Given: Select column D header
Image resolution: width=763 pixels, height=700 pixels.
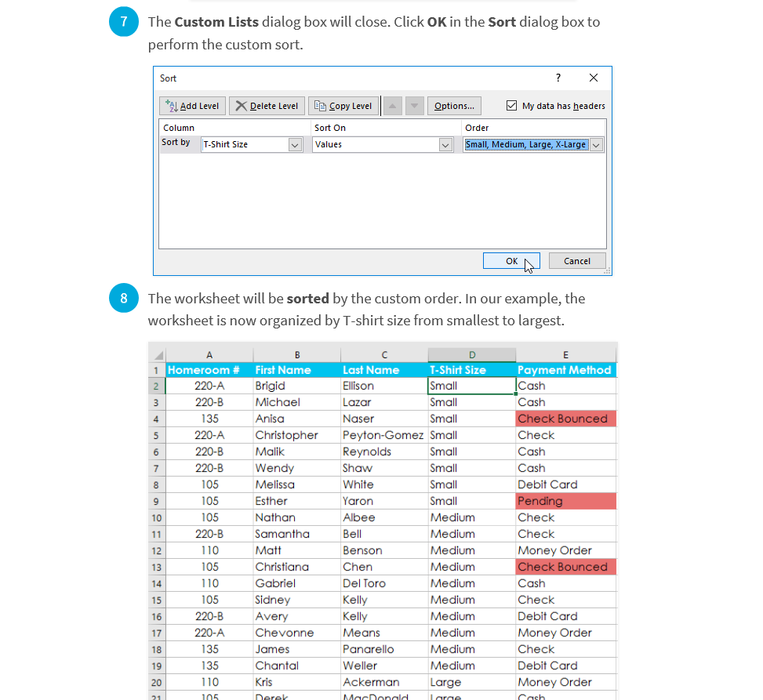Looking at the screenshot, I should point(472,354).
